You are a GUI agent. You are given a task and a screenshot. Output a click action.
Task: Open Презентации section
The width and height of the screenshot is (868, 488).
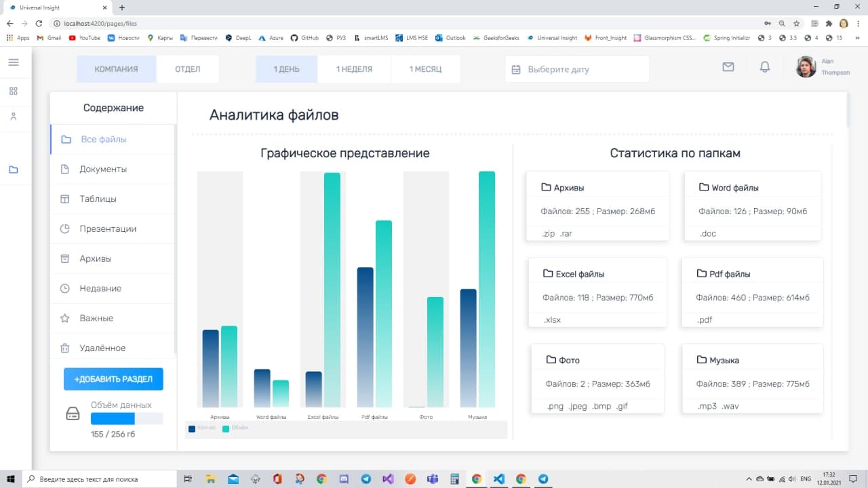(x=113, y=229)
